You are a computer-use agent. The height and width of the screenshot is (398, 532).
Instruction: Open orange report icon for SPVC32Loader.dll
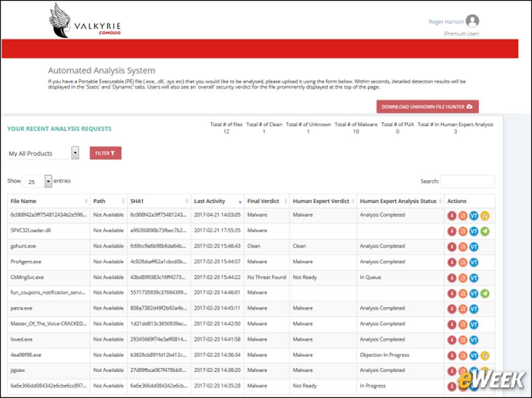463,231
